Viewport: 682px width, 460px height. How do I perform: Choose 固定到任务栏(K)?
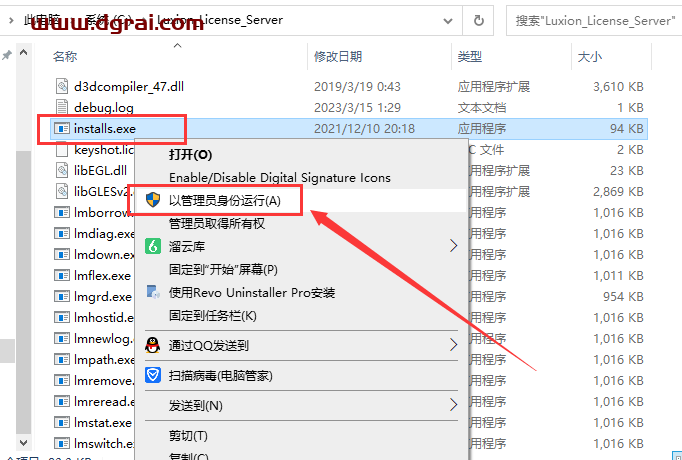[x=213, y=316]
